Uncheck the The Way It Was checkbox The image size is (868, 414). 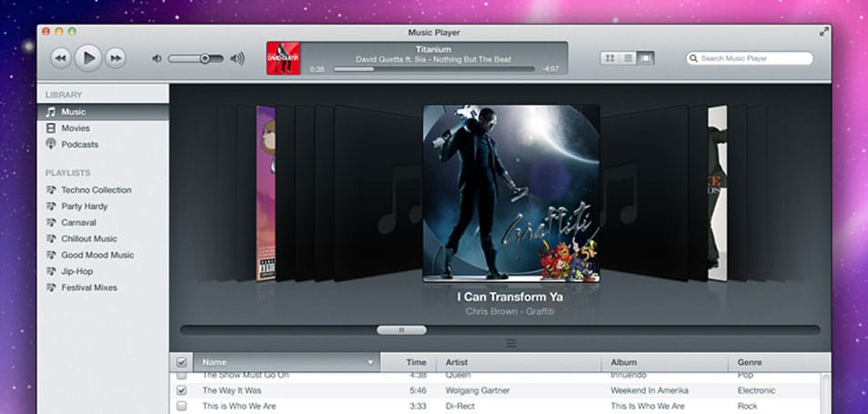pyautogui.click(x=181, y=390)
